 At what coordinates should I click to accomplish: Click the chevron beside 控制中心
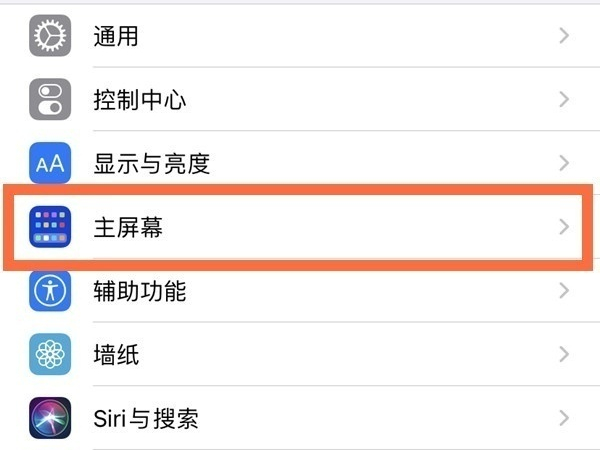[564, 100]
